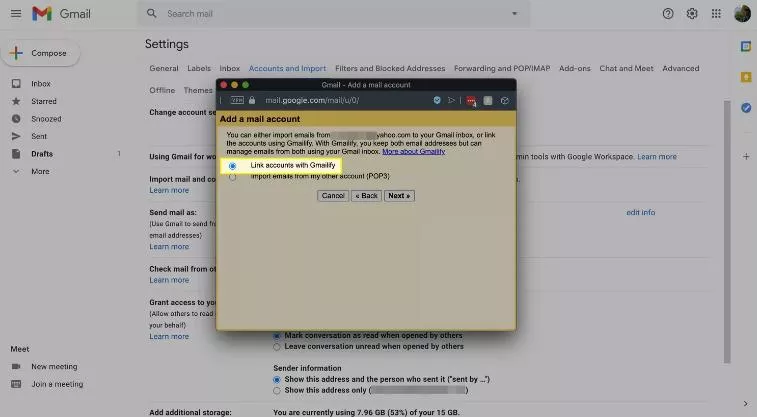The image size is (757, 417).
Task: Click the send arrow icon in popup toolbar
Action: [451, 100]
